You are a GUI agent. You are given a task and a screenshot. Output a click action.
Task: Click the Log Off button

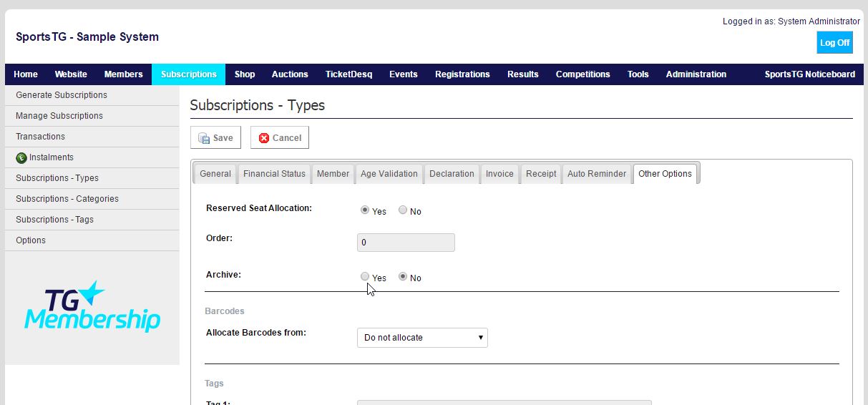(x=834, y=43)
